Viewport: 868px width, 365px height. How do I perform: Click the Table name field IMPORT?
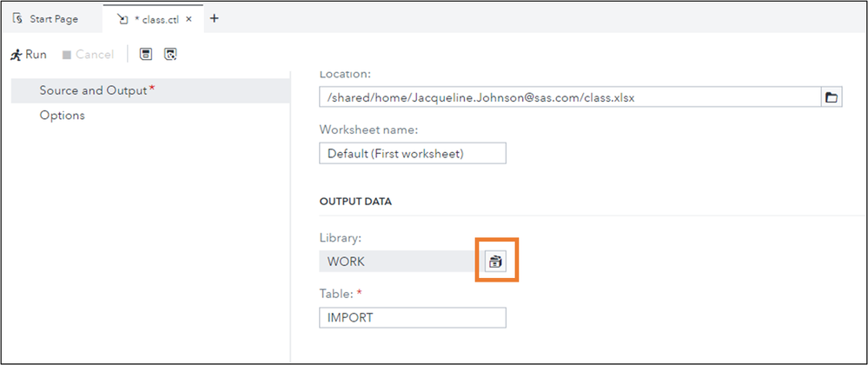pyautogui.click(x=412, y=317)
